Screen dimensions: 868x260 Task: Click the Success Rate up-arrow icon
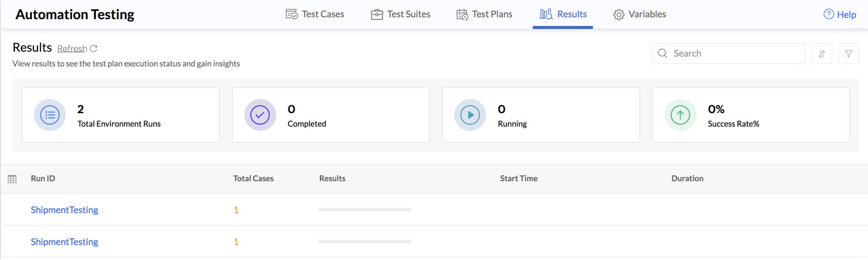(680, 115)
